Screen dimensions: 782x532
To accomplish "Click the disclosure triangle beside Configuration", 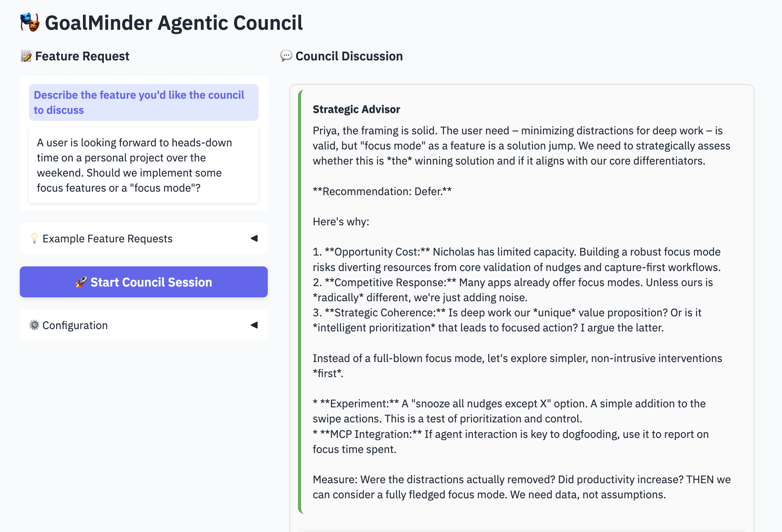I will point(254,325).
